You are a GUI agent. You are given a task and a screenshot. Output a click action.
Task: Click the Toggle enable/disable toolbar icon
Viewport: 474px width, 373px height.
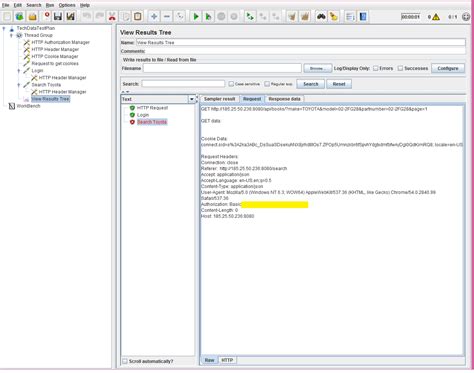click(x=180, y=16)
